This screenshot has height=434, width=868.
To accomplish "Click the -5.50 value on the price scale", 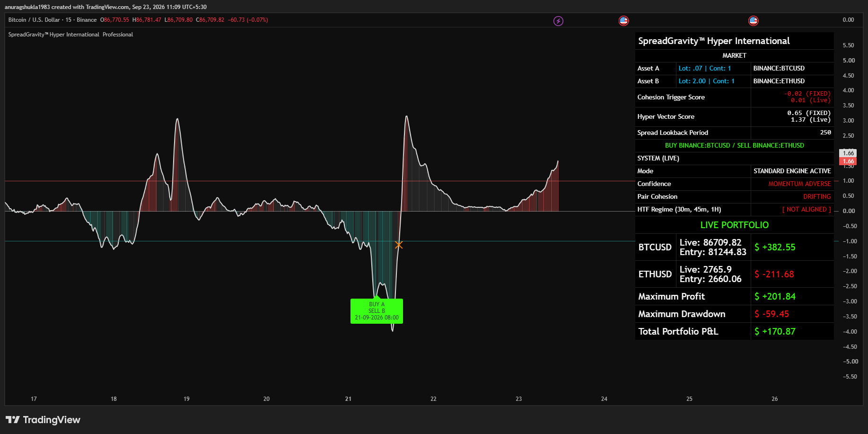I will (850, 377).
